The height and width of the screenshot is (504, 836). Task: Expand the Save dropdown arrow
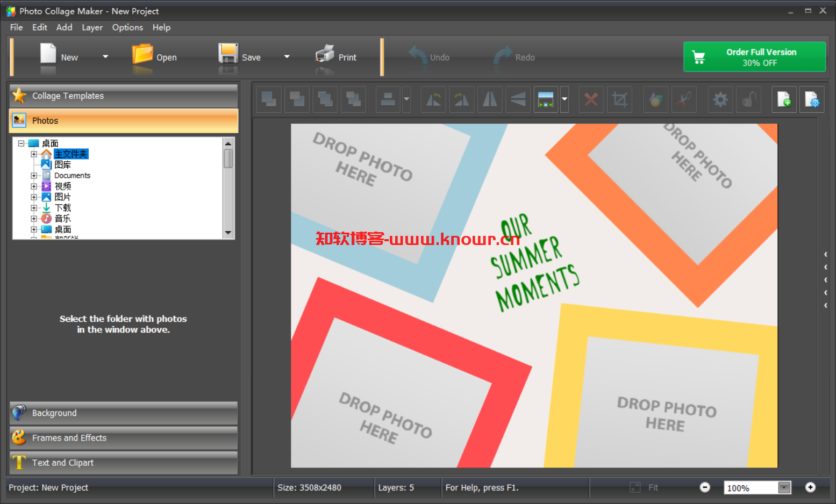click(x=287, y=56)
